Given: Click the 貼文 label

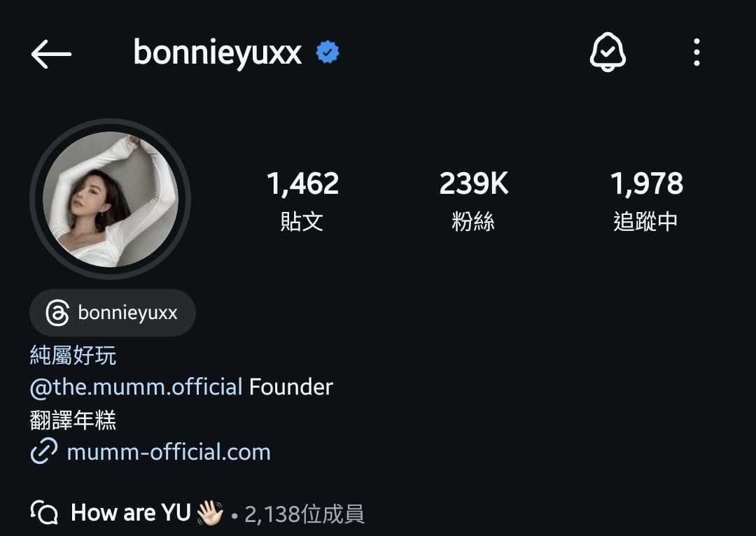Looking at the screenshot, I should pos(302,222).
